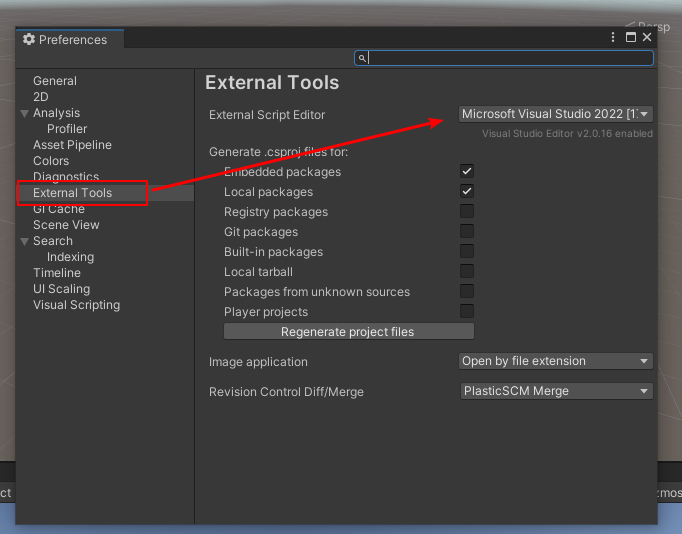Image resolution: width=682 pixels, height=534 pixels.
Task: Click the Image application label
Action: tap(258, 362)
